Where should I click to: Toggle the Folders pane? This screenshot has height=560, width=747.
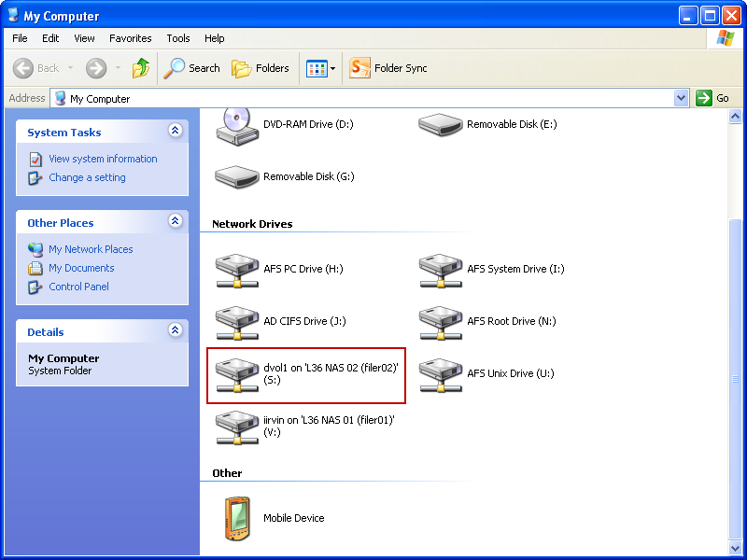[261, 68]
